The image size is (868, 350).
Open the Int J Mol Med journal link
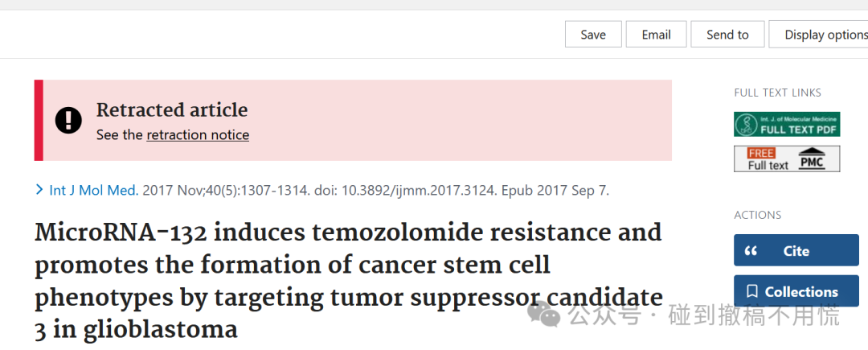coord(93,191)
